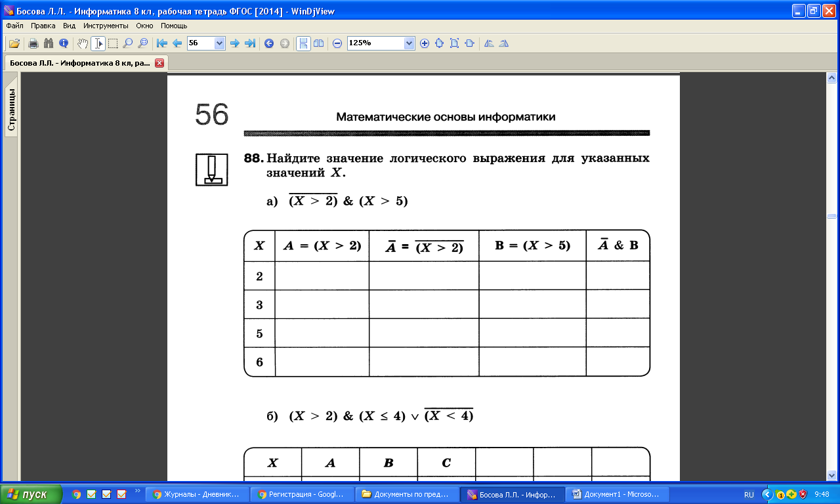Click the exercise number 88
The height and width of the screenshot is (504, 840).
(x=253, y=159)
